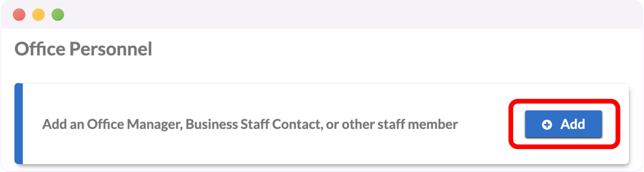Click the 'other staff member' phrase

[399, 124]
